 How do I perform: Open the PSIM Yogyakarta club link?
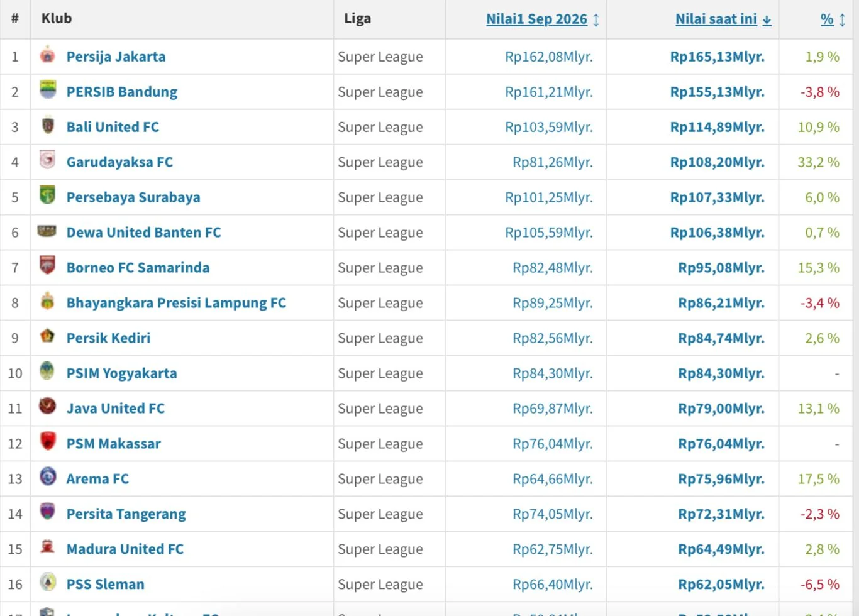point(122,373)
